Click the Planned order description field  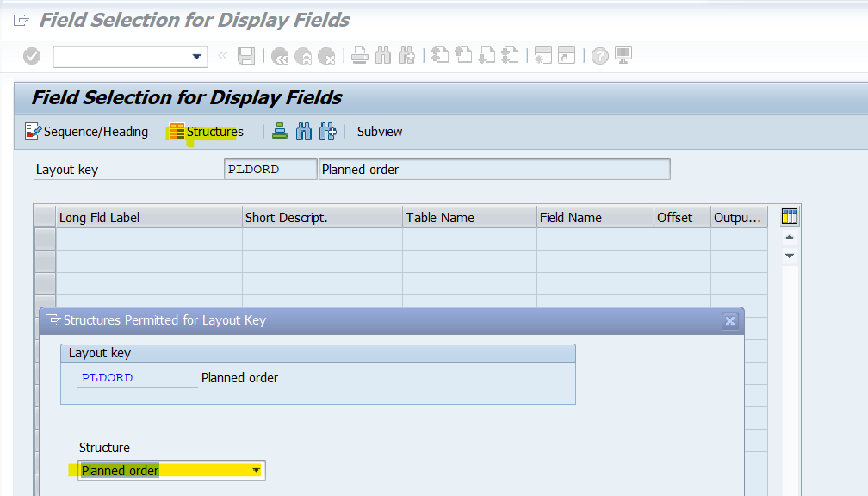(x=494, y=170)
